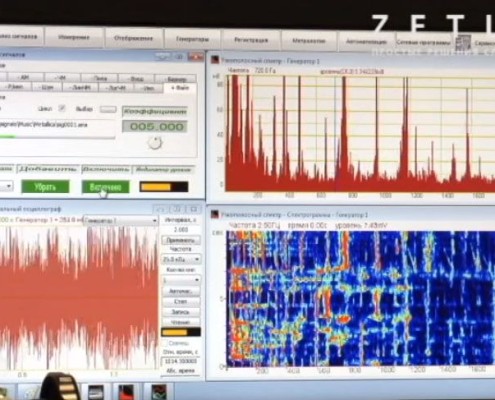Click the 005.000 coefficient display
Viewport: 495px width, 400px height.
click(x=155, y=127)
